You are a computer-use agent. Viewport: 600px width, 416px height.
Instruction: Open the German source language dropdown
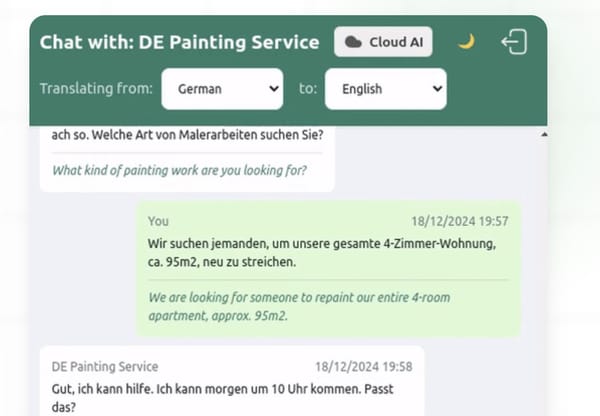(x=222, y=89)
